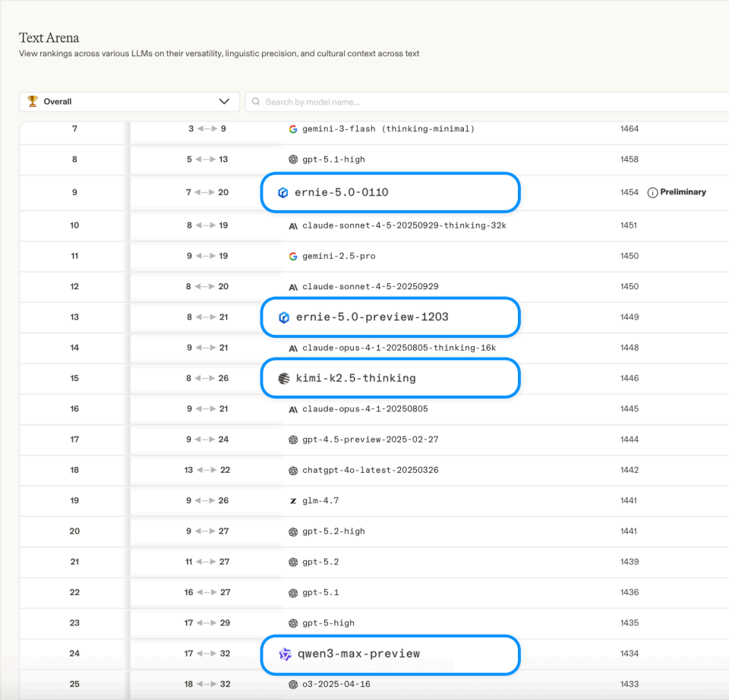Click the o3-2025-04-16 model name
729x700 pixels.
[x=337, y=685]
